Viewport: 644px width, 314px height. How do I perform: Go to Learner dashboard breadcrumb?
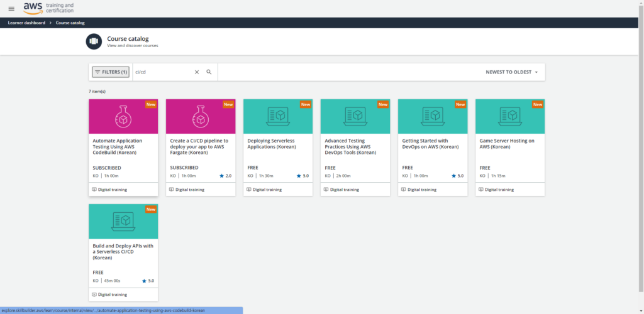[x=26, y=23]
